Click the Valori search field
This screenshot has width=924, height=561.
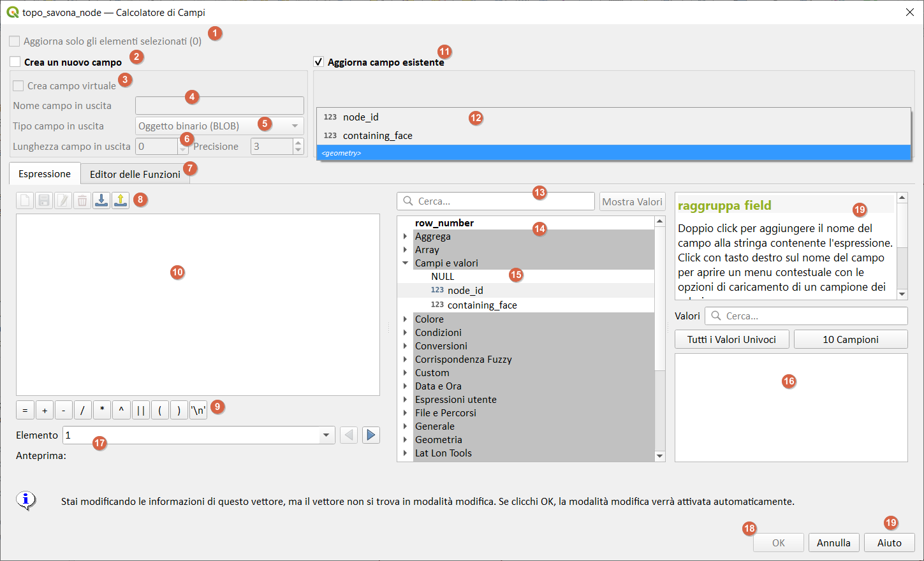(x=806, y=316)
